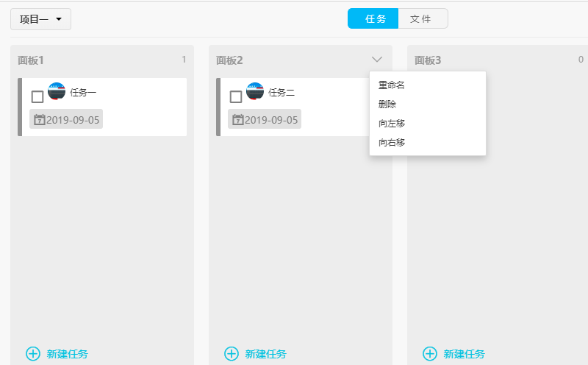
Task: Select 向左移 menu option
Action: 392,124
